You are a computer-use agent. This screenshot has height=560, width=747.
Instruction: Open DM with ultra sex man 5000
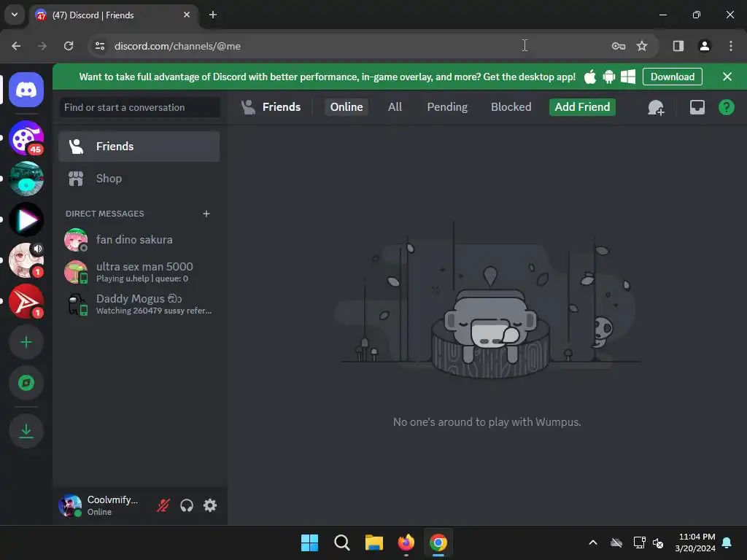tap(139, 271)
